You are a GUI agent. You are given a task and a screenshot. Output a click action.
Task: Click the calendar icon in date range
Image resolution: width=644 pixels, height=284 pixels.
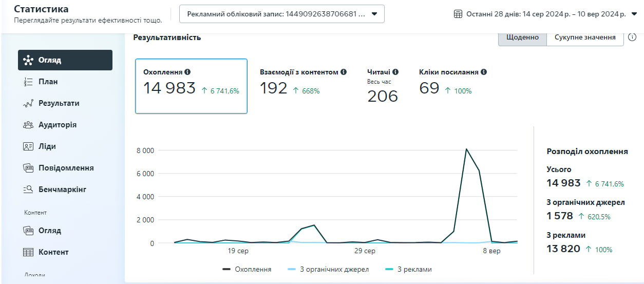[459, 14]
